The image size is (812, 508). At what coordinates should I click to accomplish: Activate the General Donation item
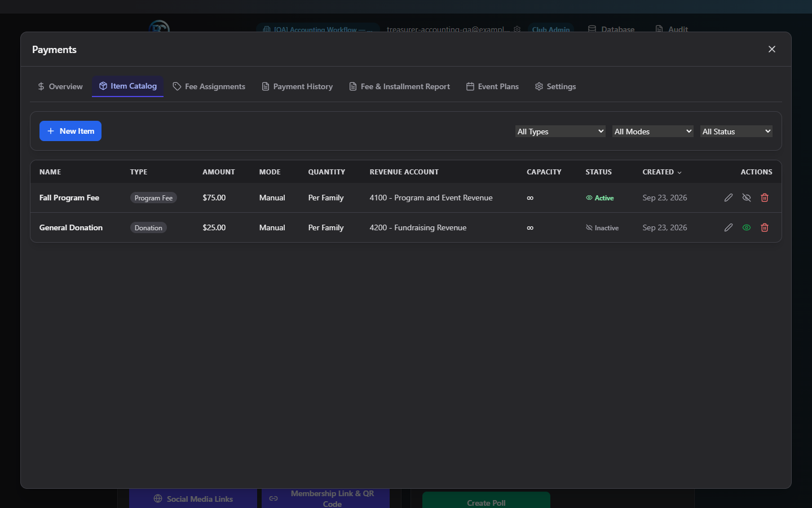[747, 227]
